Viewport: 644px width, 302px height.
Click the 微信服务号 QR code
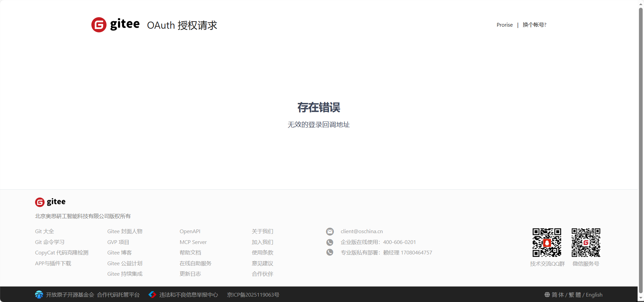(586, 243)
